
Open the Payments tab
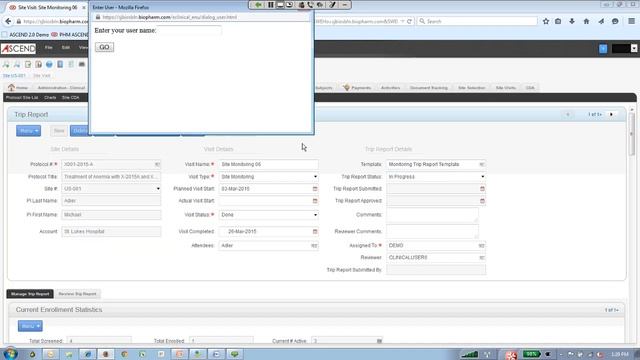tap(357, 88)
